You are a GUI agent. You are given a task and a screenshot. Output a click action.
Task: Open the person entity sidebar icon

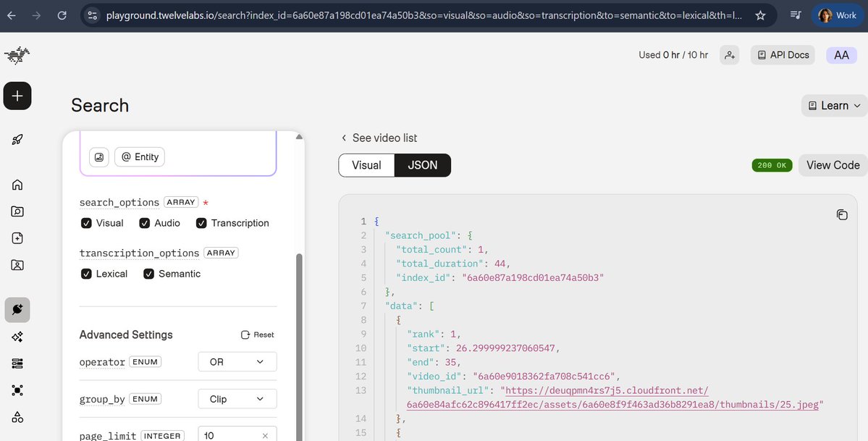tap(17, 265)
